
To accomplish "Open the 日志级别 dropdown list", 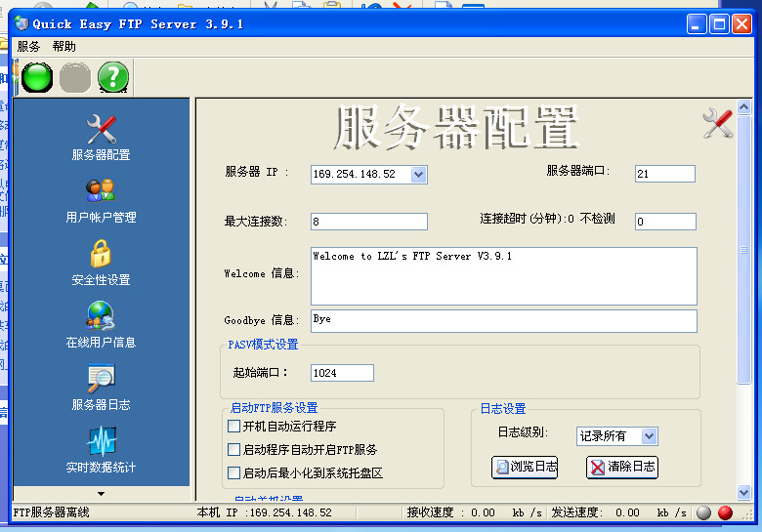I will (649, 436).
